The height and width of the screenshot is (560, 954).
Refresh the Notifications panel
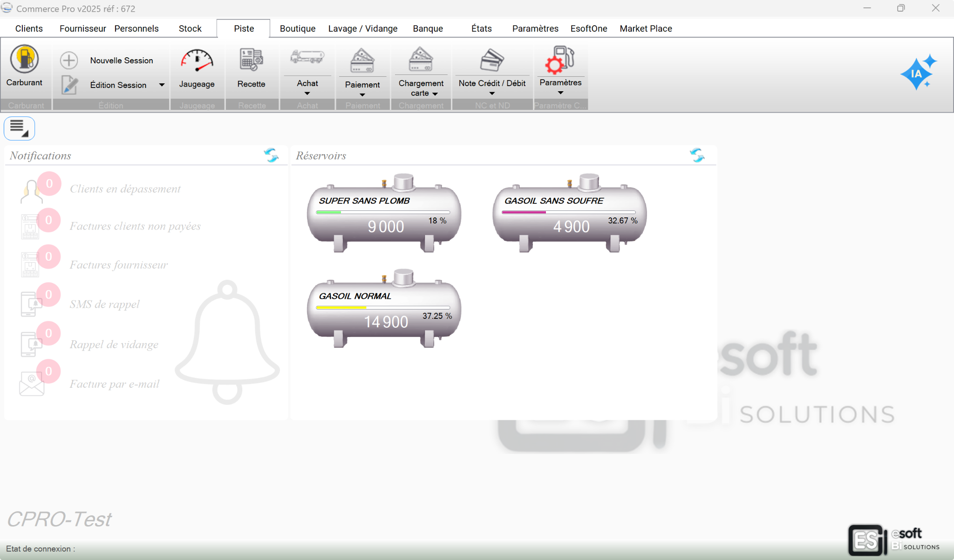click(271, 155)
